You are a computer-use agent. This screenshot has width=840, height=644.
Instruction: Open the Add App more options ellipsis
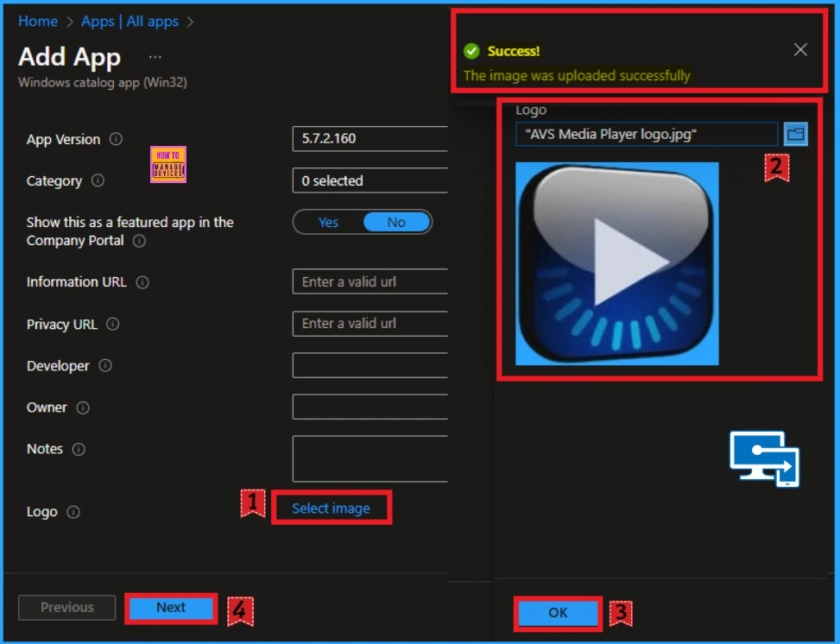[x=155, y=57]
